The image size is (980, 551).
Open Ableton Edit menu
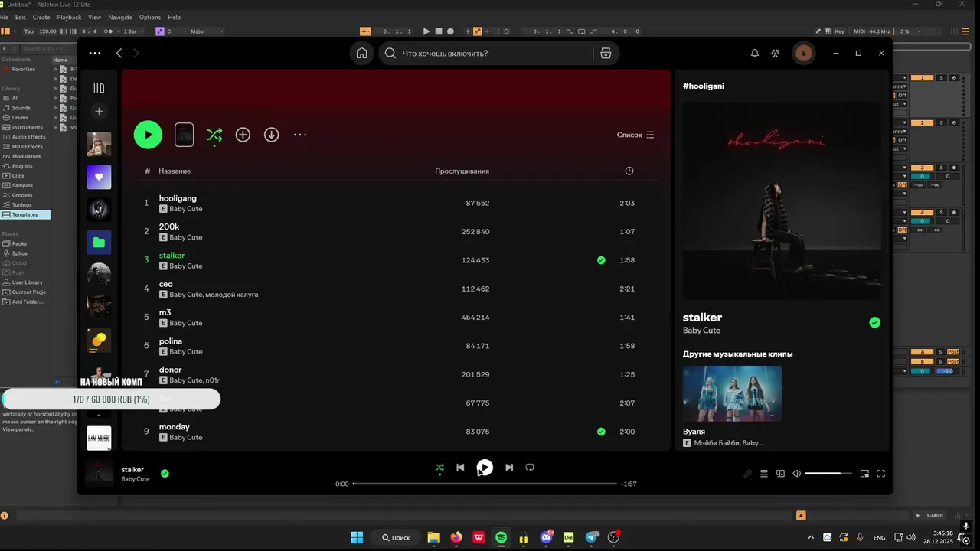(x=20, y=17)
